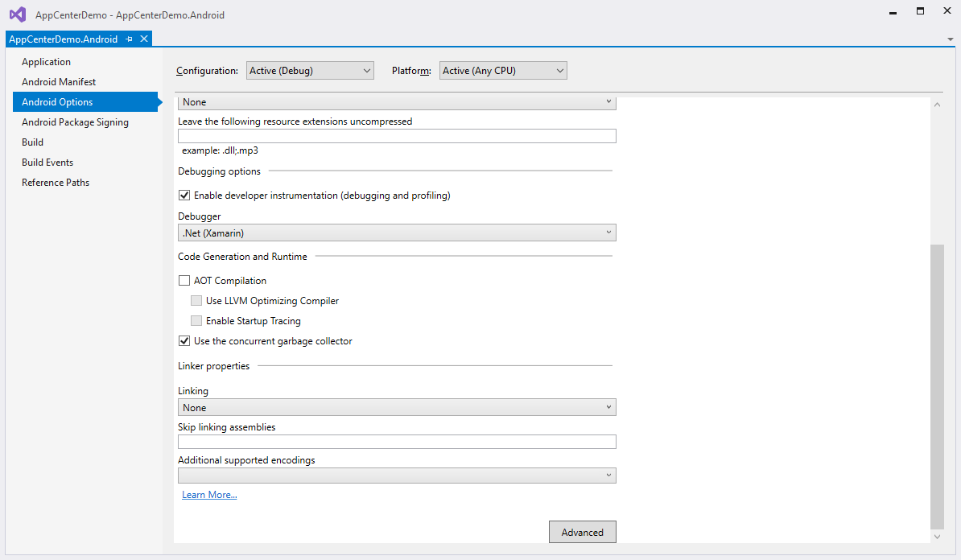Open the Configuration dropdown

pyautogui.click(x=310, y=71)
